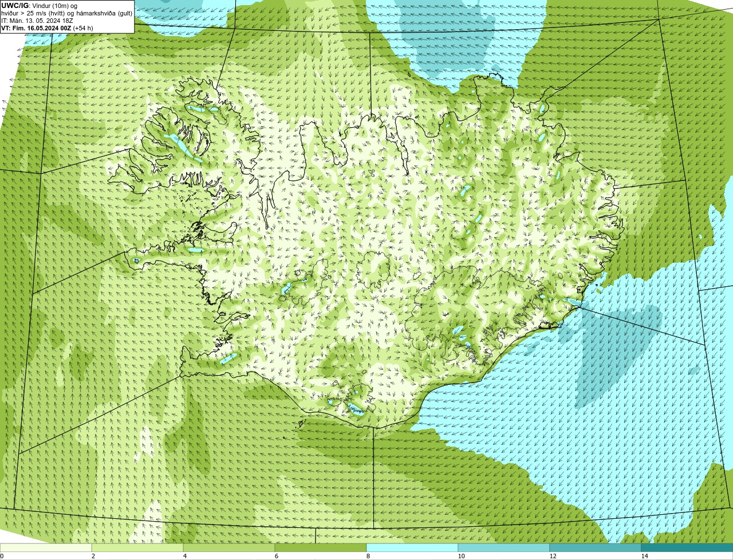Image resolution: width=733 pixels, height=560 pixels.
Task: Click the legend tick label "4"
Action: [x=184, y=556]
